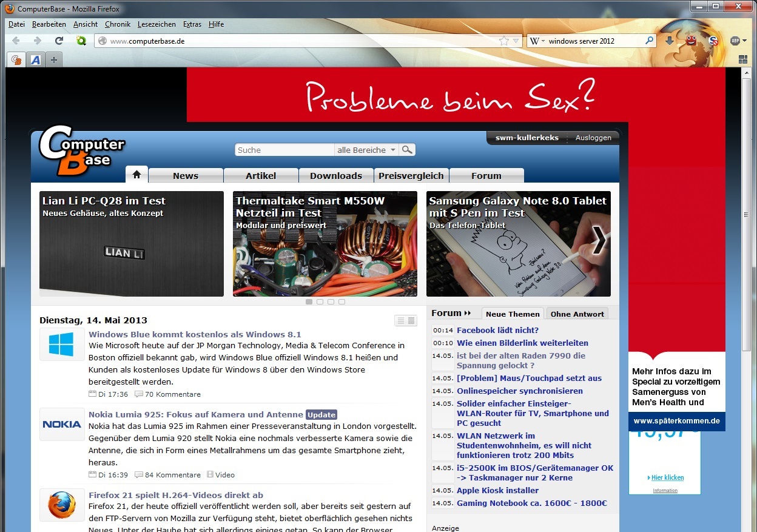Open the Bearbeiten menu
Viewport: 757px width, 532px height.
tap(49, 24)
